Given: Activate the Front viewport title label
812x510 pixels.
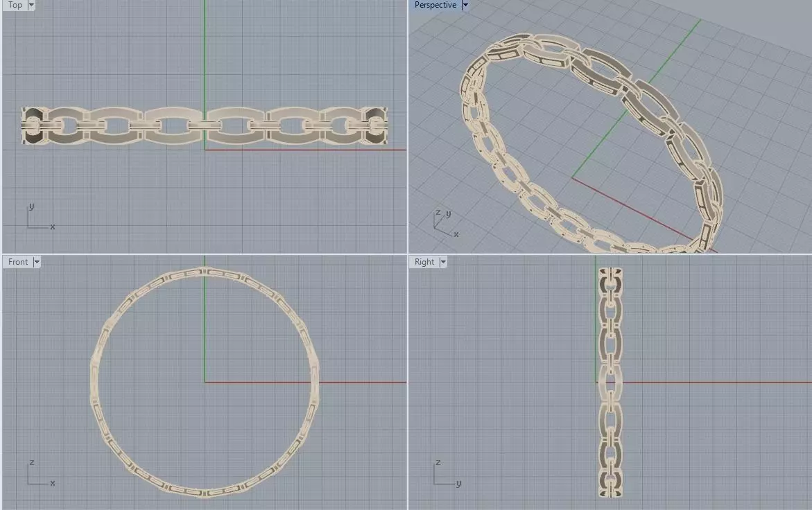Looking at the screenshot, I should click(x=18, y=262).
